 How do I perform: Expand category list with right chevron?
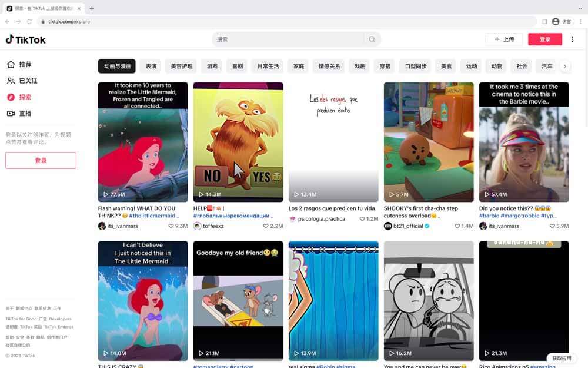click(x=564, y=66)
